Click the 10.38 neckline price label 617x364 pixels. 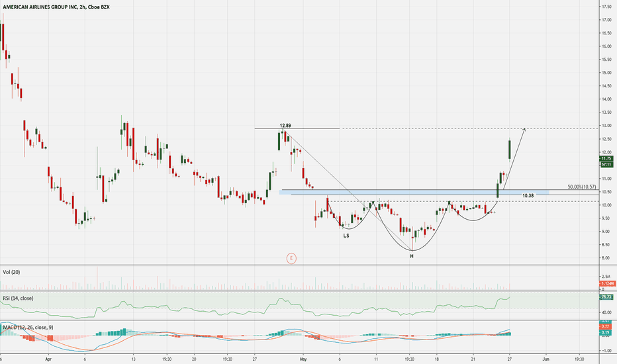(x=528, y=196)
